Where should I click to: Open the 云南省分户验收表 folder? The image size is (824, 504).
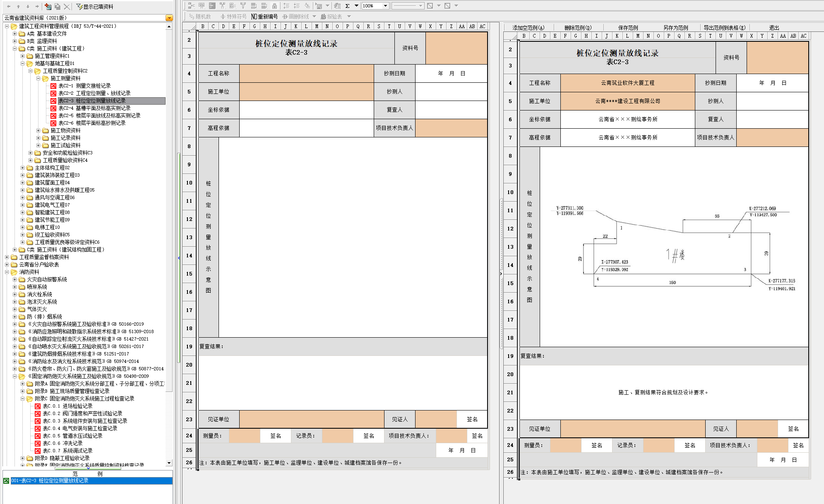(39, 264)
